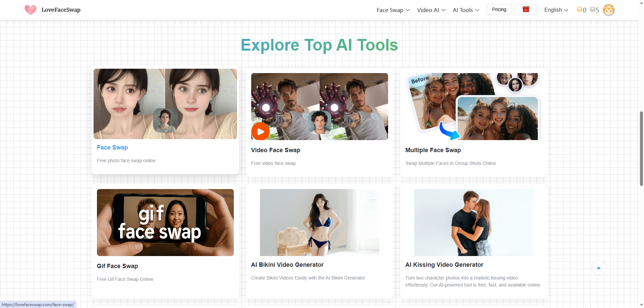This screenshot has width=644, height=308.
Task: Click the gray coin credits icon
Action: coord(593,10)
